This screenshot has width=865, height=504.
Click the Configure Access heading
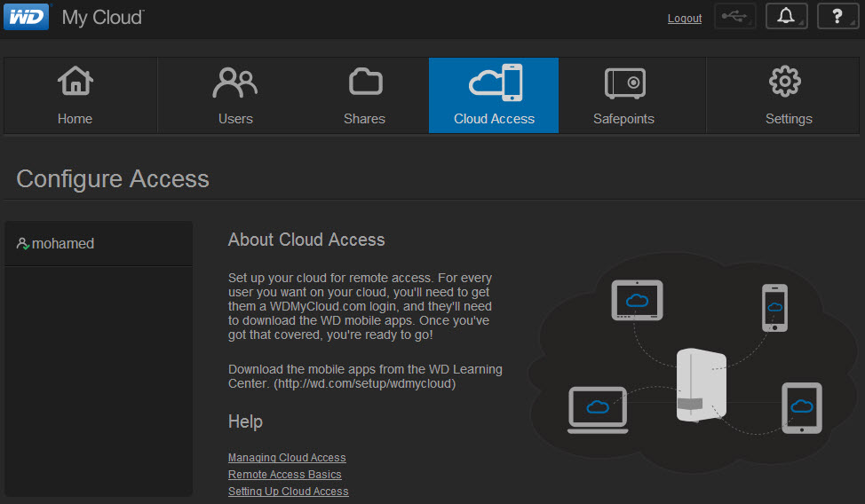point(113,178)
